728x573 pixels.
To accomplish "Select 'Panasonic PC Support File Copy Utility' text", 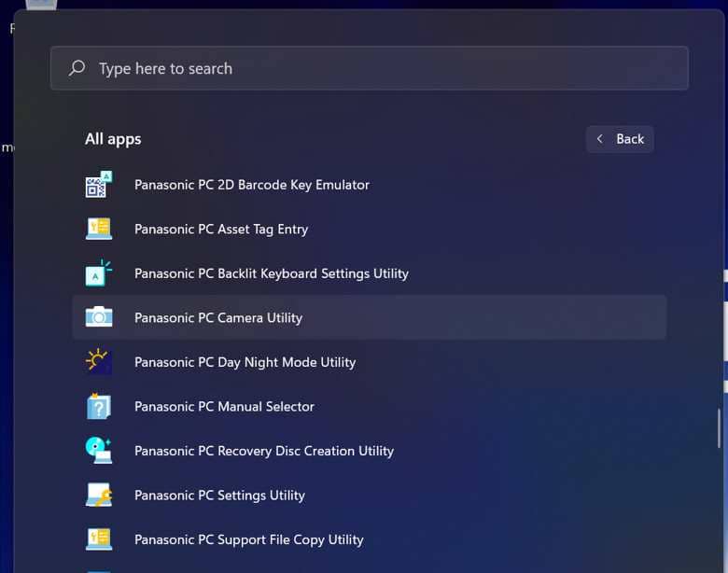I will coord(249,539).
